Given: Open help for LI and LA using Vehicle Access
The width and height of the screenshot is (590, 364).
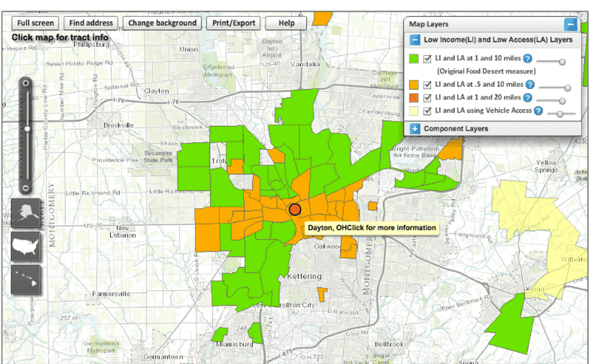Looking at the screenshot, I should coord(538,111).
